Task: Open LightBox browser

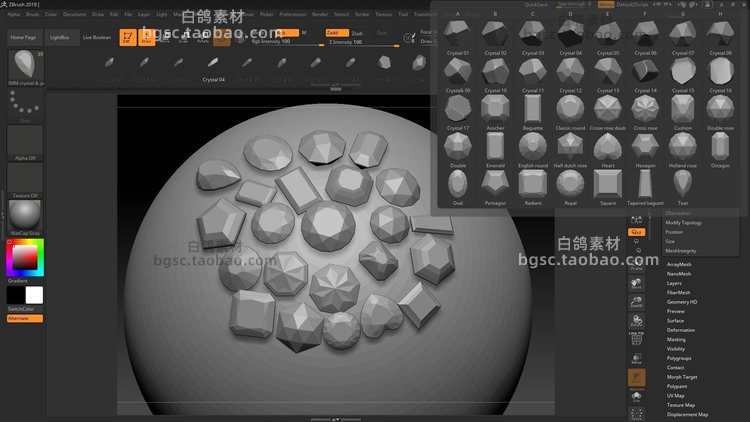Action: tap(60, 37)
